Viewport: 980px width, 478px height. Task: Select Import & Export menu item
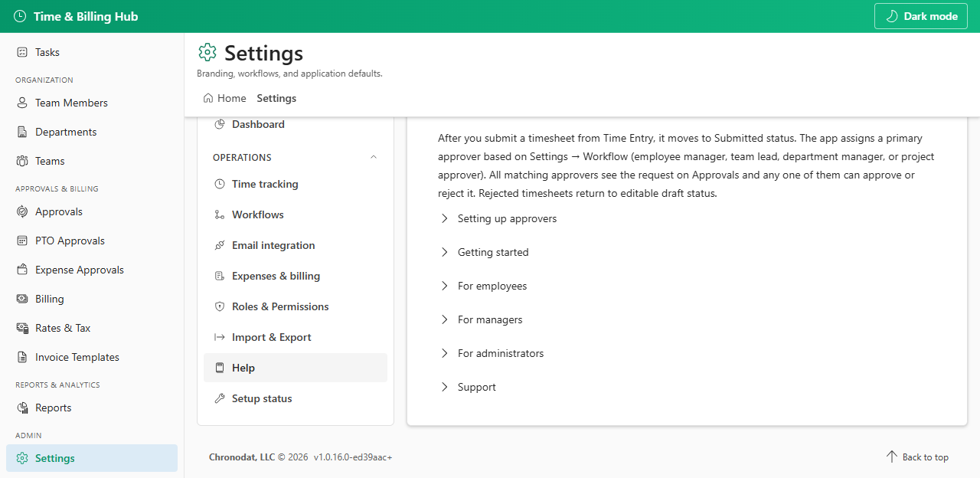pos(296,337)
